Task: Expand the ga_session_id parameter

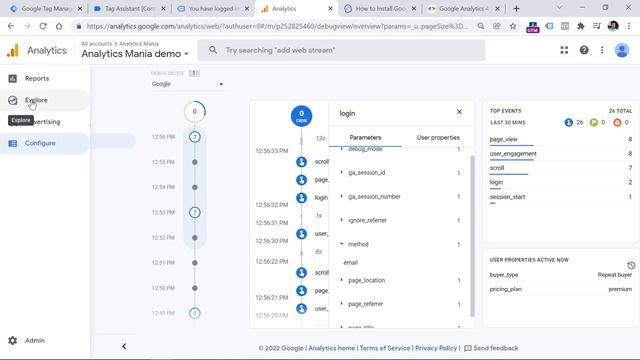Action: click(x=342, y=173)
